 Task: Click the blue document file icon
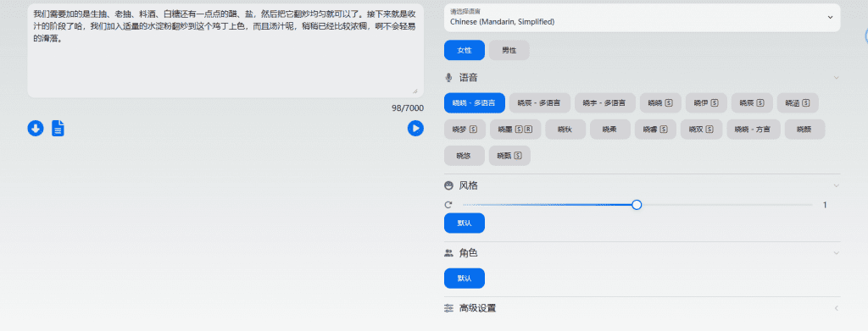(x=58, y=129)
